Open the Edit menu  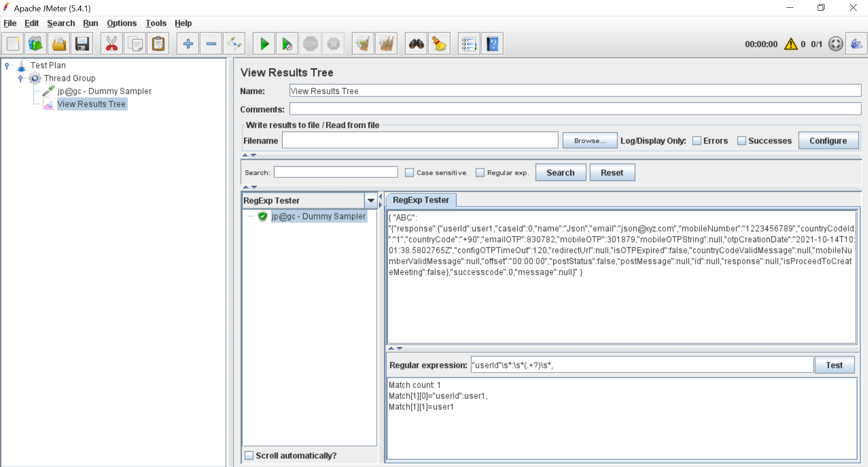coord(31,23)
